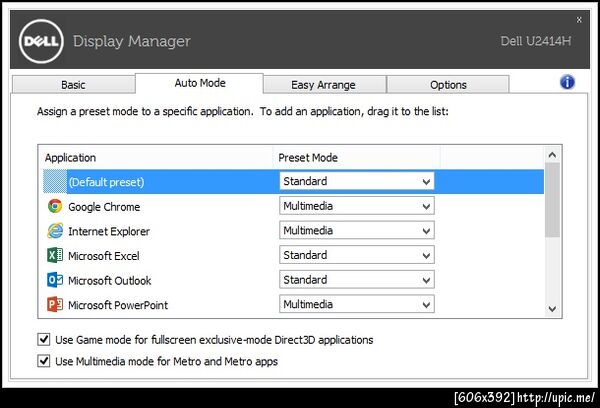The height and width of the screenshot is (408, 600).
Task: Select the Internet Explorer row text
Action: coord(109,231)
